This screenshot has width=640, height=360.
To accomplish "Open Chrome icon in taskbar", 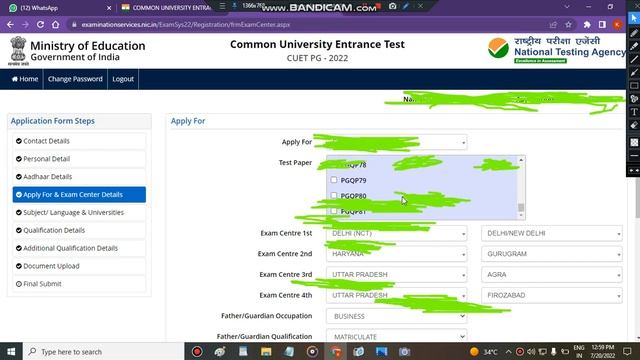I will coord(336,351).
